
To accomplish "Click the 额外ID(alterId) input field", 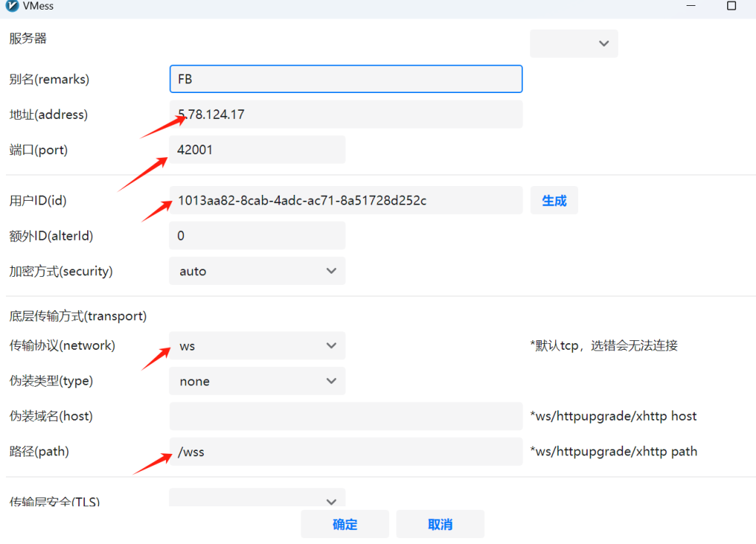I will coord(257,235).
